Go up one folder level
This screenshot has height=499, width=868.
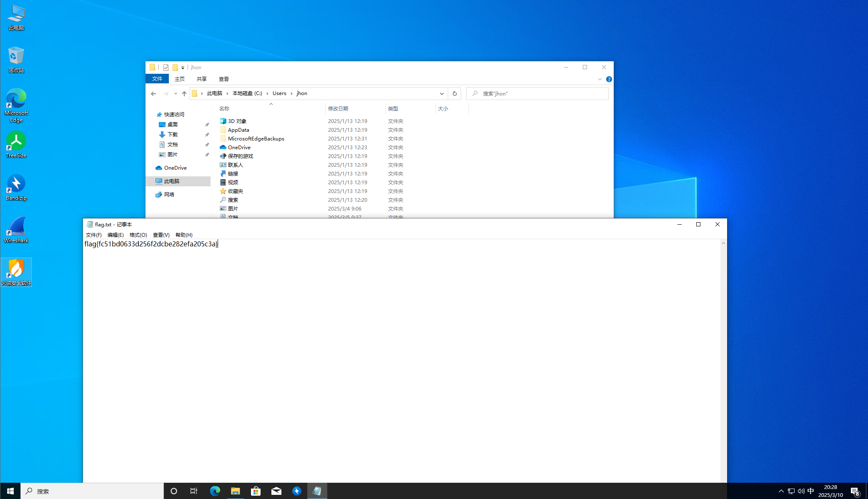(184, 93)
